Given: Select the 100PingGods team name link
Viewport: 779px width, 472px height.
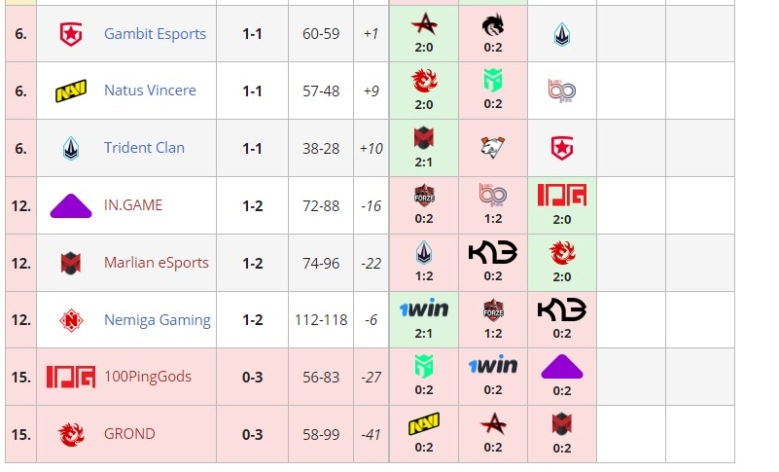Looking at the screenshot, I should click(x=147, y=377).
